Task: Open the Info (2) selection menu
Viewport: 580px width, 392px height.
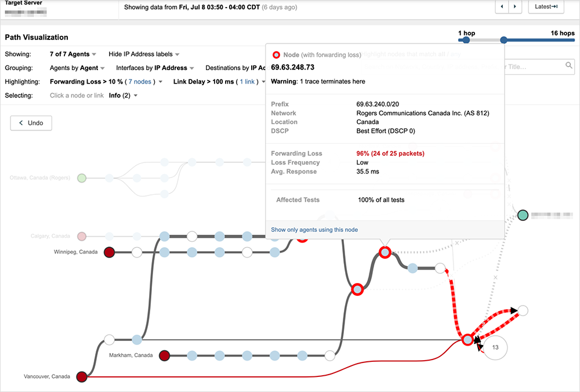Action: [123, 96]
